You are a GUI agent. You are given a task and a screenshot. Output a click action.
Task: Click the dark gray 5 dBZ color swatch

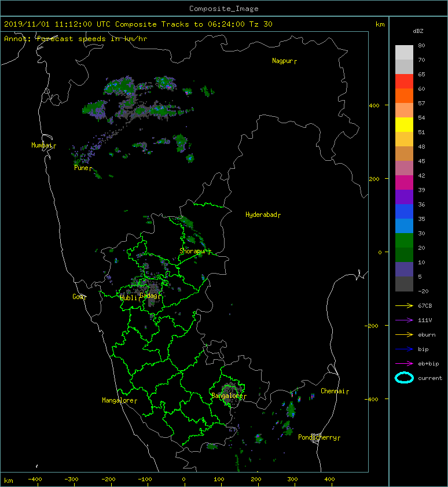(404, 283)
